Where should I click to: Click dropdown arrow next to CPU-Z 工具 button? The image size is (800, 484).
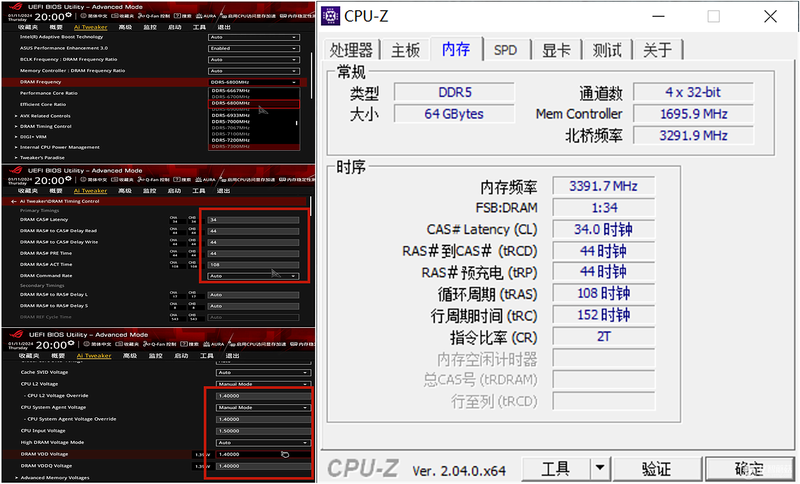coord(601,467)
